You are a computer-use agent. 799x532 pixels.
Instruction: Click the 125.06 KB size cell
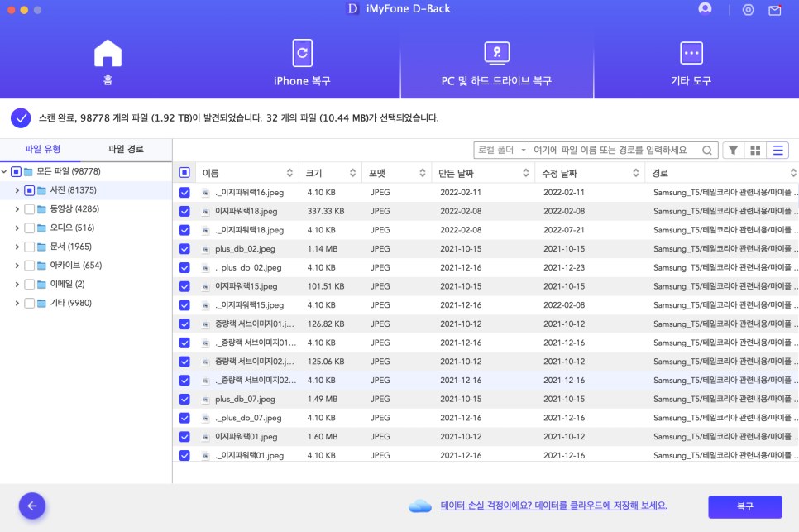click(x=326, y=362)
